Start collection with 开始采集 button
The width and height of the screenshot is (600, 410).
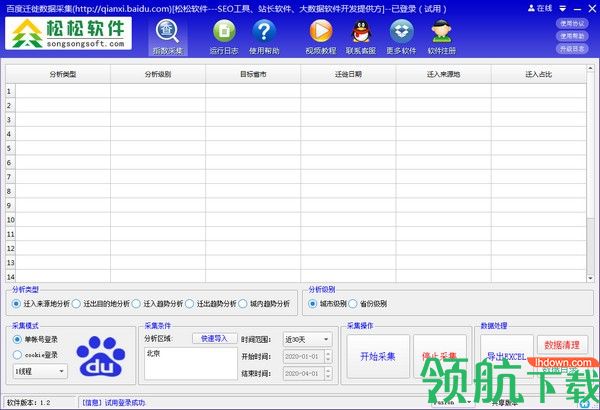coord(378,356)
